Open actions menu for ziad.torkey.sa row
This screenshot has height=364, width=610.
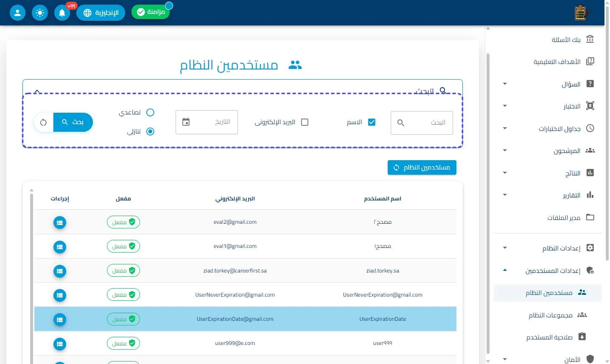click(x=60, y=271)
